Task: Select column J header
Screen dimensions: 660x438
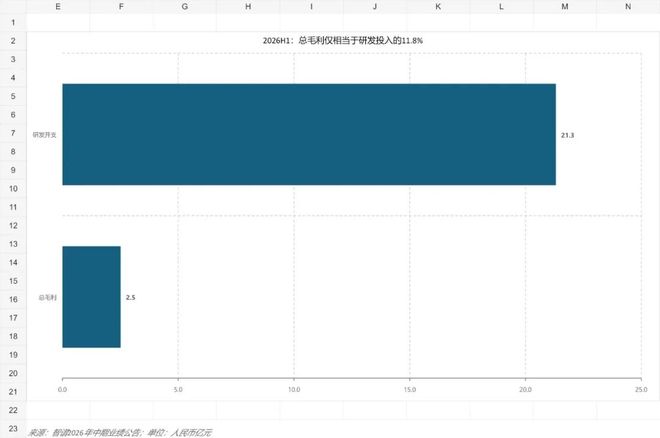Action: tap(375, 7)
